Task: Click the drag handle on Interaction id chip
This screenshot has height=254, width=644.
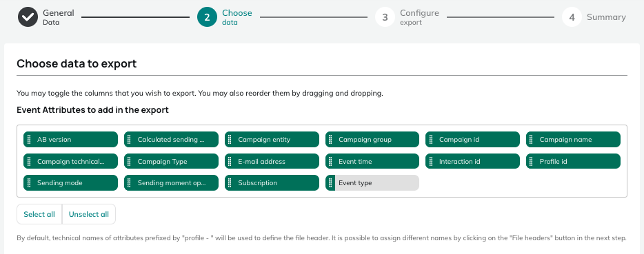Action: 431,161
